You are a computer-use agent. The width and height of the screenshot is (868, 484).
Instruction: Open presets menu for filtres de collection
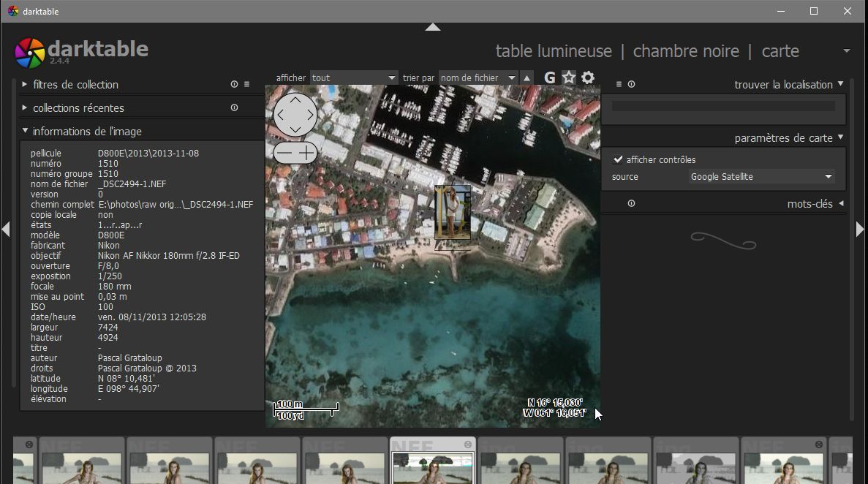[247, 84]
